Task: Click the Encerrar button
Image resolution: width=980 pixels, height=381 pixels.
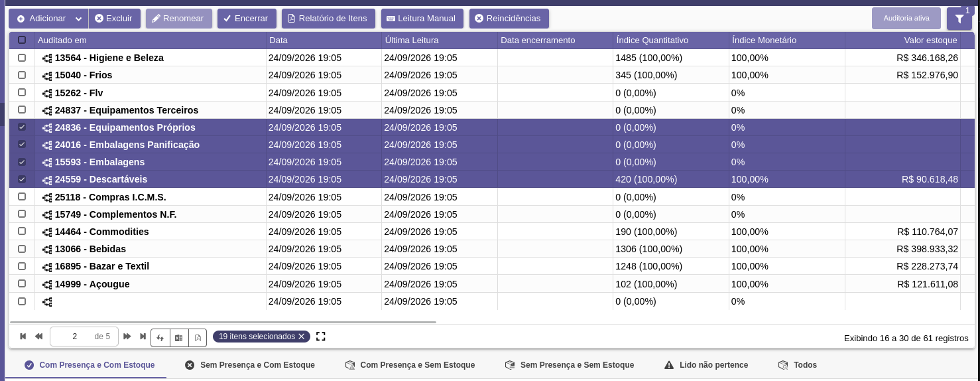Action: (247, 19)
